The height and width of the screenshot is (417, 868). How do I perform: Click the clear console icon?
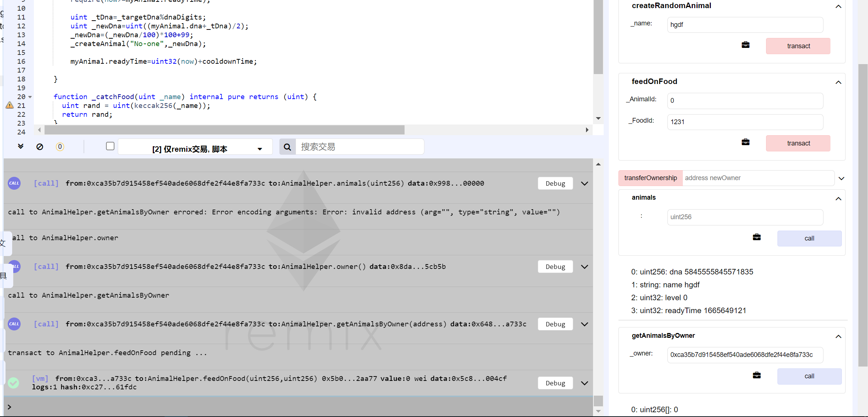pos(40,147)
